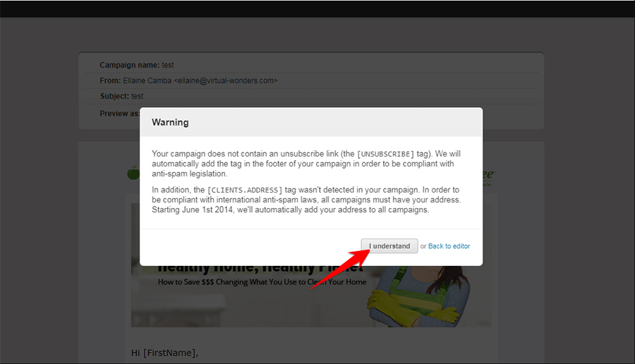Click the green apple logo in email
Screen dimensions: 635x364
pyautogui.click(x=133, y=173)
